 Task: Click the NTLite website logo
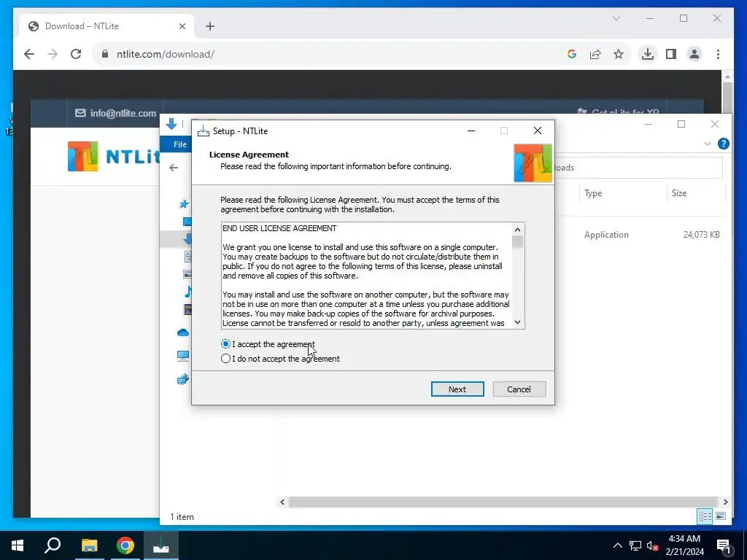coord(113,156)
